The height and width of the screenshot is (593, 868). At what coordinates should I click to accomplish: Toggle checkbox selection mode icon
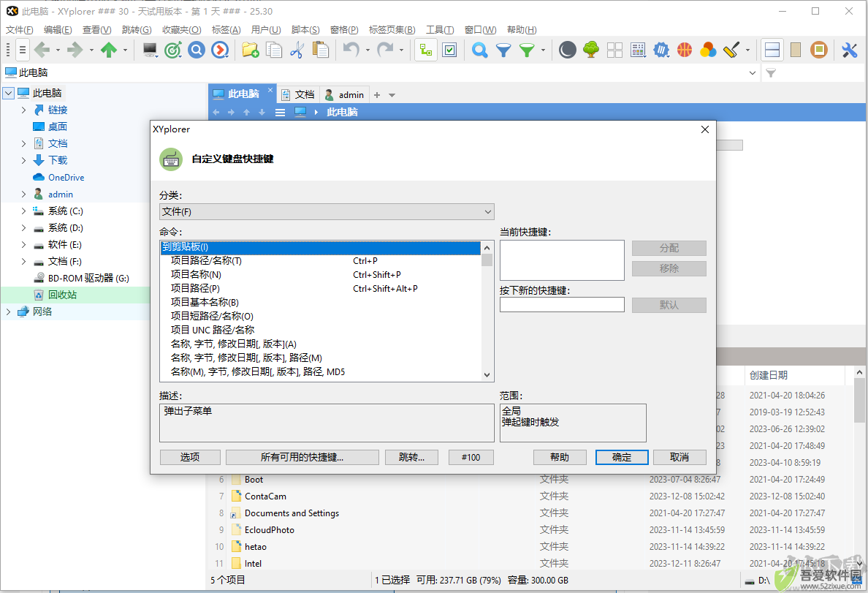pyautogui.click(x=449, y=50)
